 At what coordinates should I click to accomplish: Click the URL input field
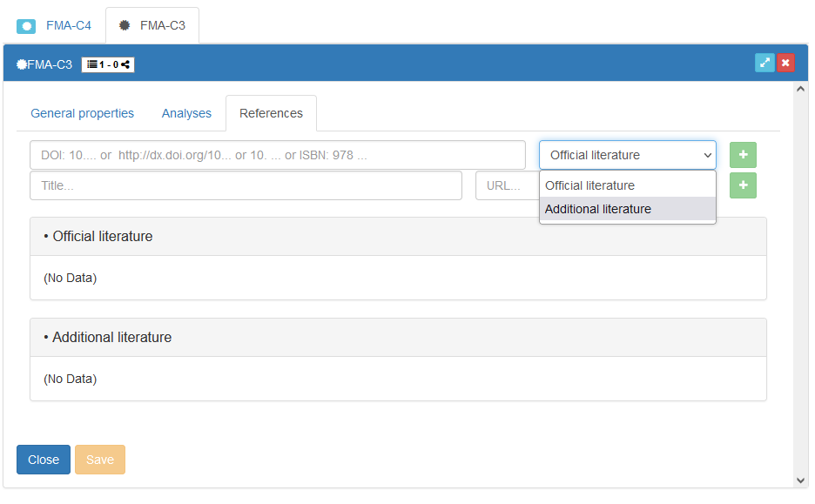(x=505, y=185)
